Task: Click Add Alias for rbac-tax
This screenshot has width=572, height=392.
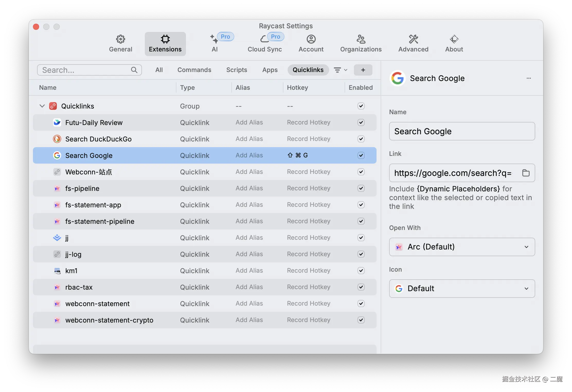Action: coord(249,287)
